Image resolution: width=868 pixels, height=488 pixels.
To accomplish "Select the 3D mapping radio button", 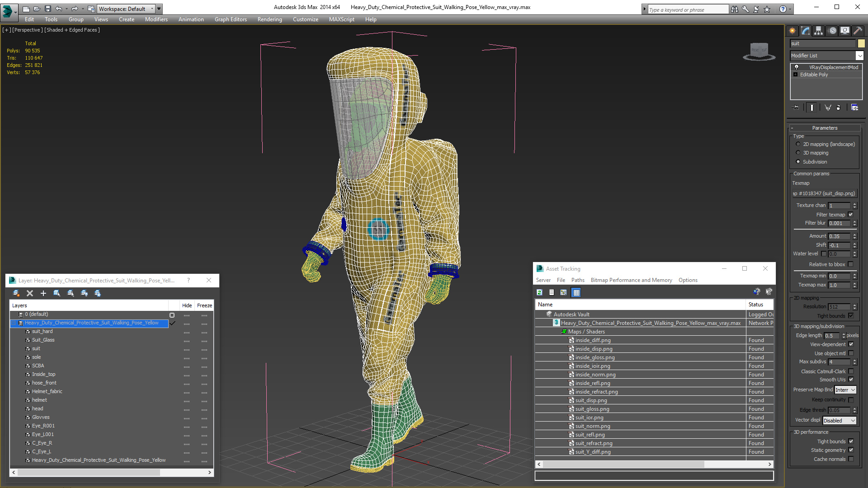I will [798, 153].
